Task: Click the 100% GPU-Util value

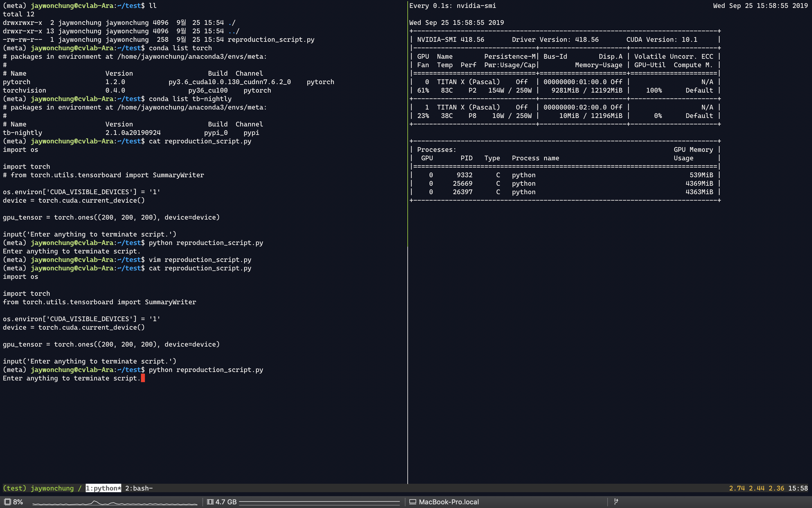Action: coord(654,90)
